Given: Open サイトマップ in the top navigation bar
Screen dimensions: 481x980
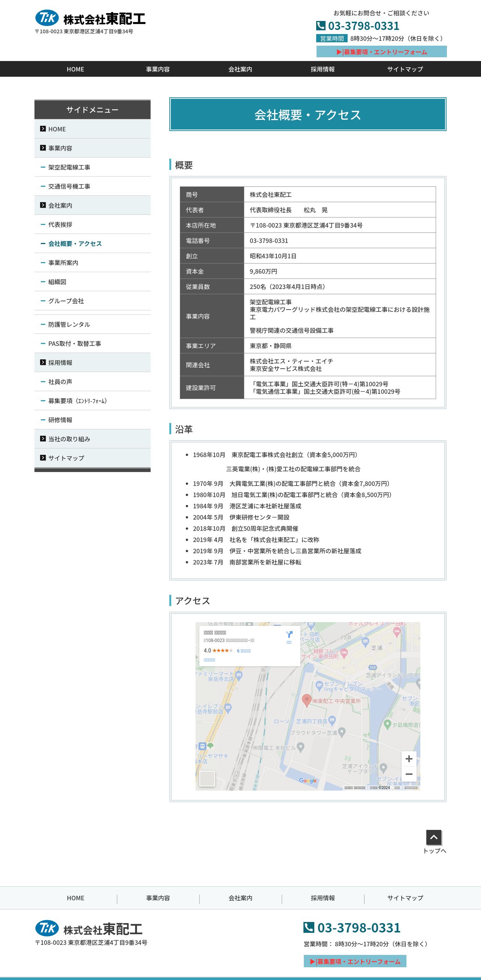Looking at the screenshot, I should (405, 69).
